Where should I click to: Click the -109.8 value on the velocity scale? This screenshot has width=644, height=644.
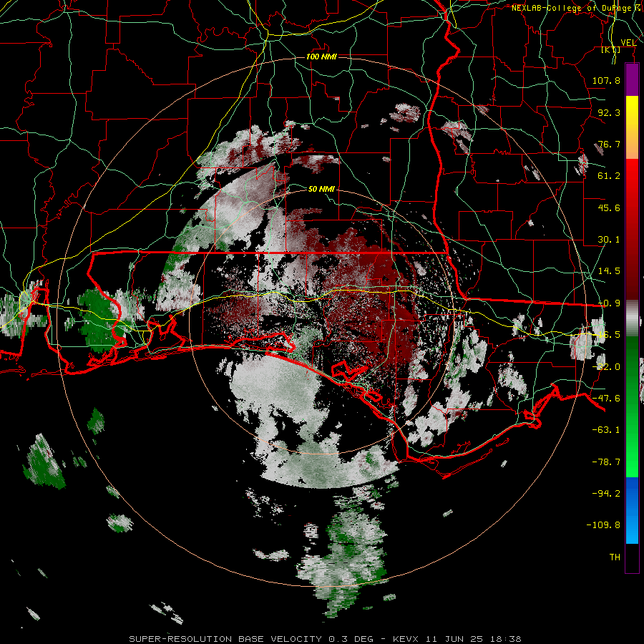click(603, 525)
